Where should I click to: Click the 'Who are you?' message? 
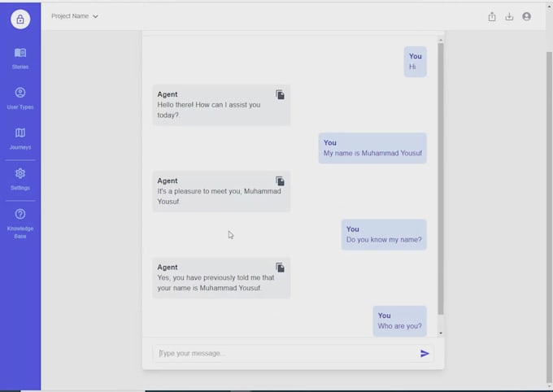point(399,321)
